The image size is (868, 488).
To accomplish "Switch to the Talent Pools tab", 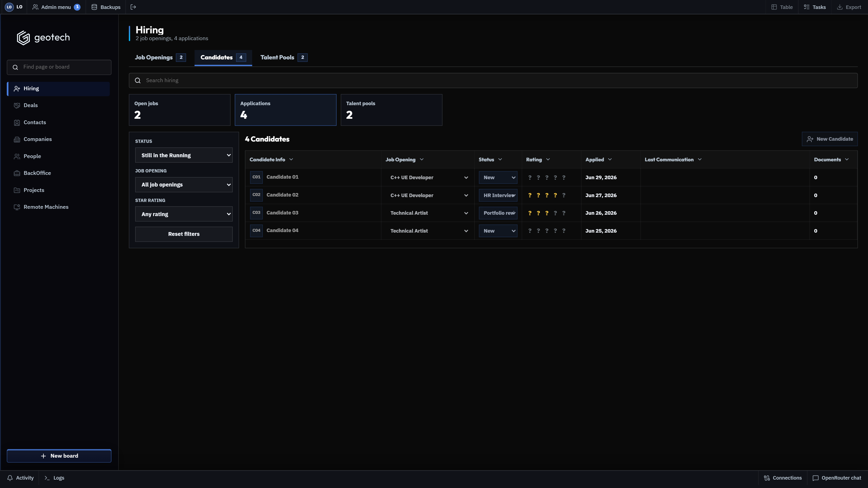I will [x=284, y=57].
